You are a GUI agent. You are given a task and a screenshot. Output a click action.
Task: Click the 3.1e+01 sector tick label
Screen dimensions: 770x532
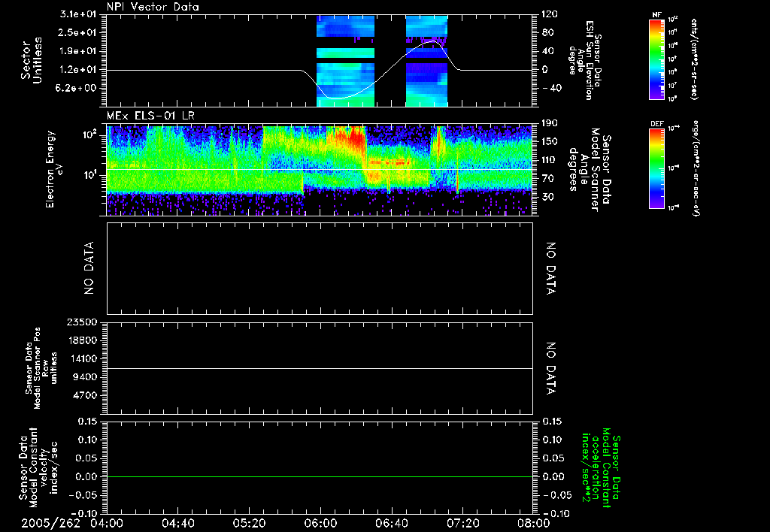pos(78,14)
